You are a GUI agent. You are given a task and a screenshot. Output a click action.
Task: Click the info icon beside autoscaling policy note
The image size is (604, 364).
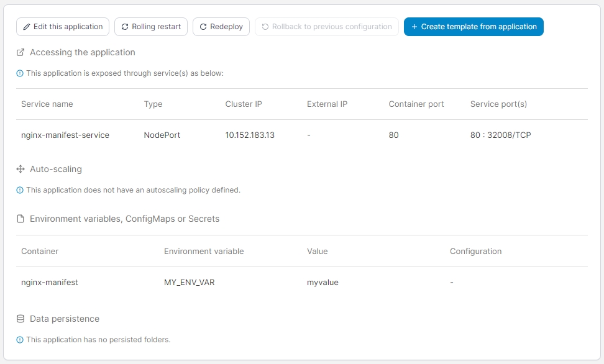[20, 190]
